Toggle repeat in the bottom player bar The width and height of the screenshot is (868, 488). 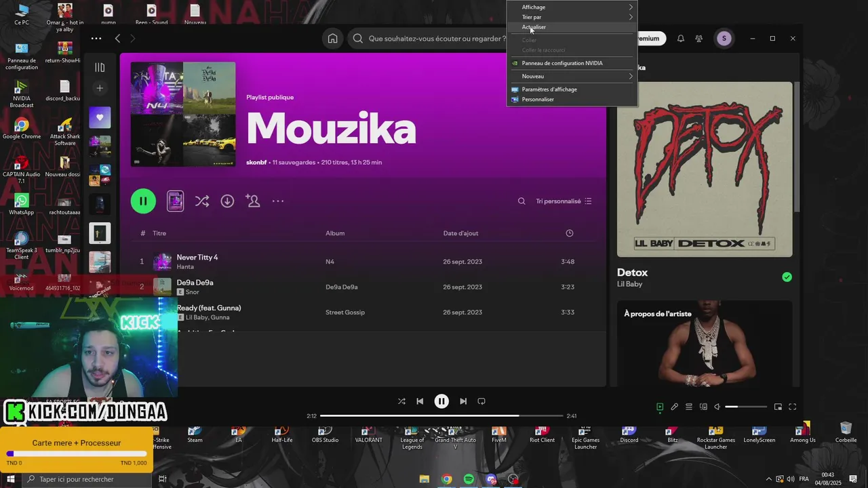point(481,401)
